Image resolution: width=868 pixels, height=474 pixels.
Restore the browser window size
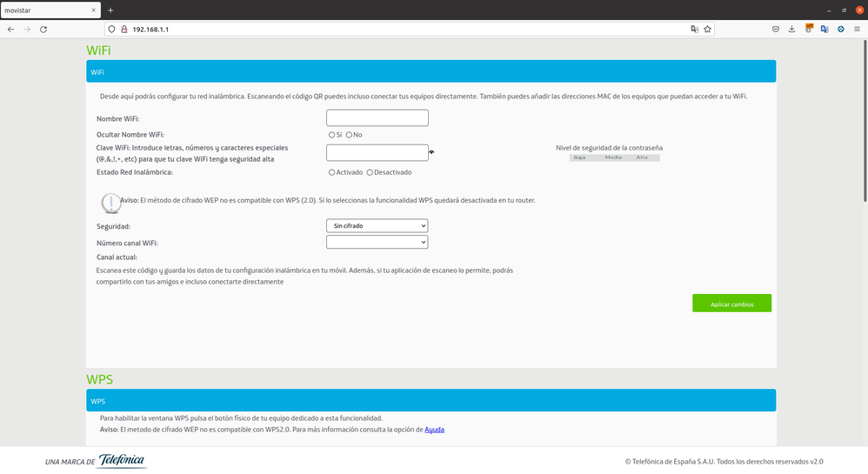click(x=845, y=10)
